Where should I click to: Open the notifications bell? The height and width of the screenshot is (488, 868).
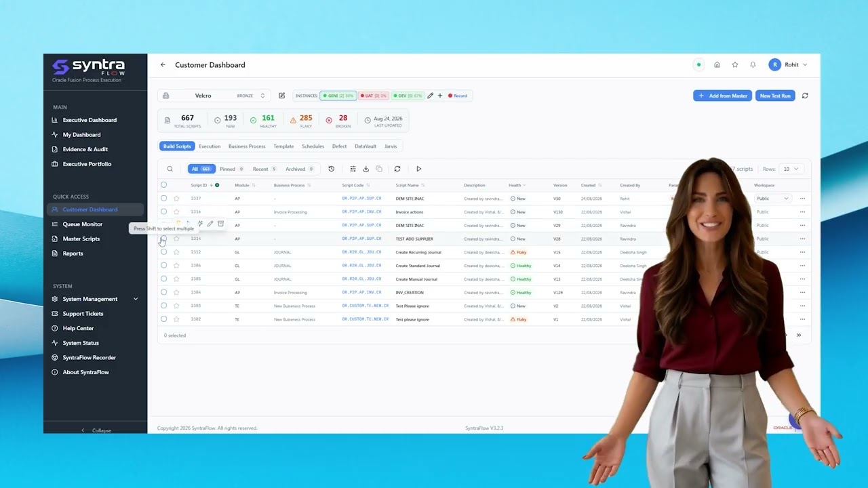tap(753, 65)
